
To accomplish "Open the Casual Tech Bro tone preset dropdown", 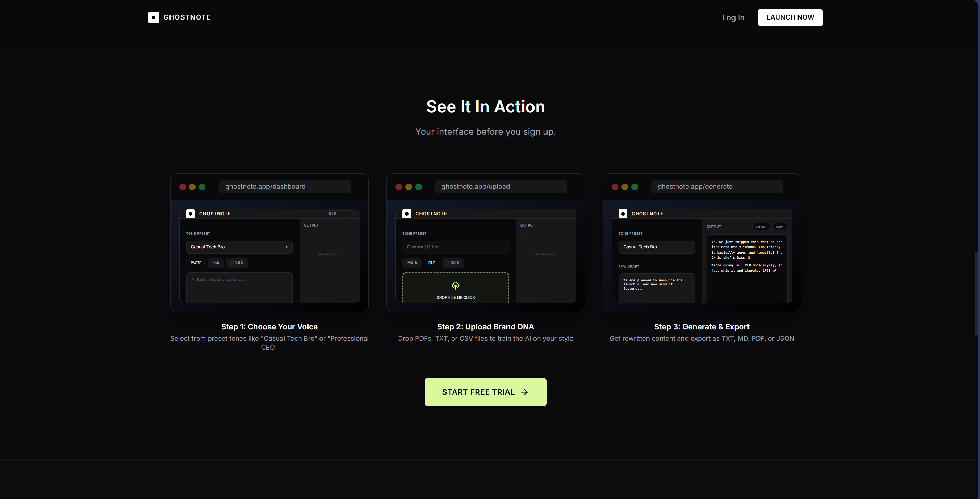I will point(239,247).
